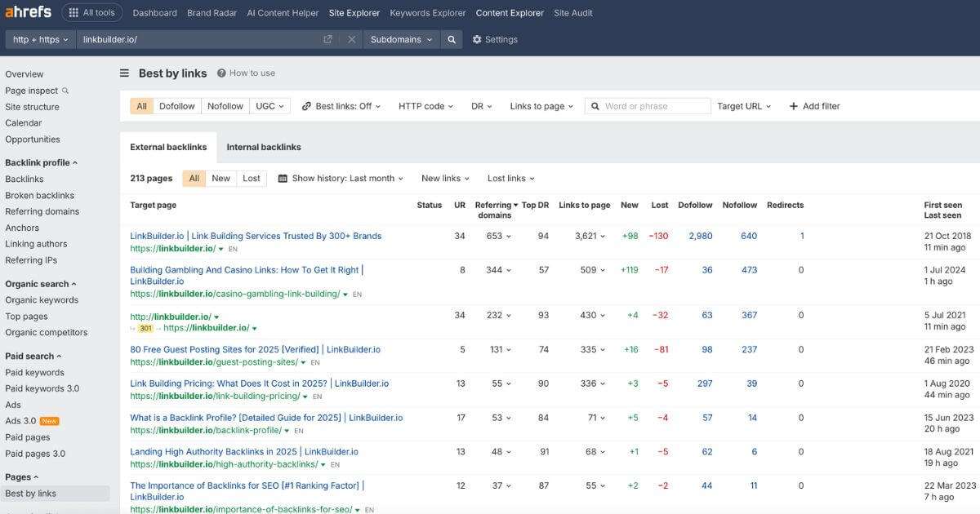Open the Links to page filter dropdown

click(541, 106)
